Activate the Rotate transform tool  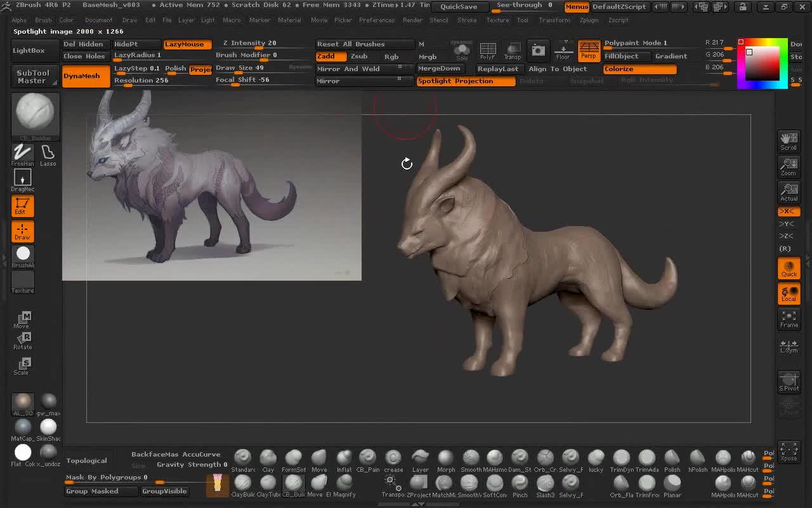23,341
